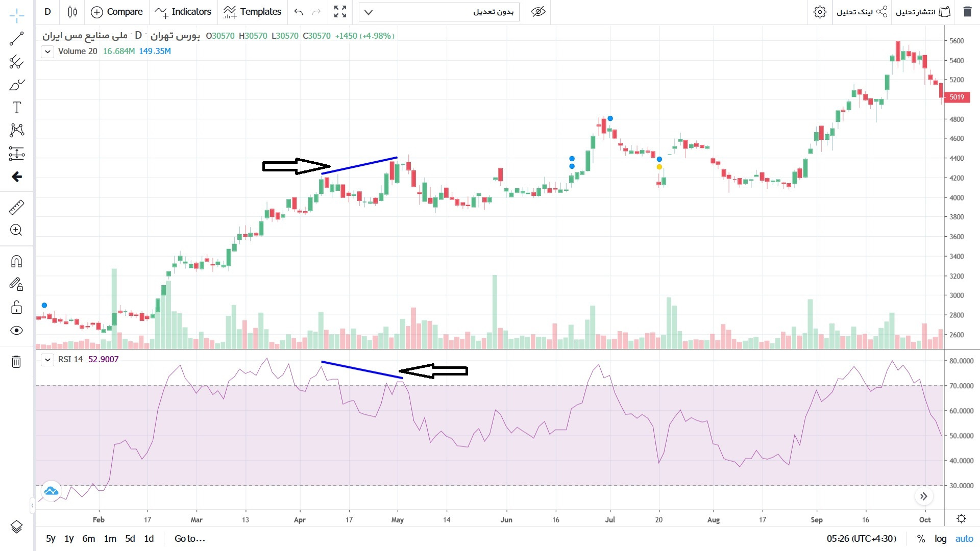Activate the zoom in tool

[16, 230]
